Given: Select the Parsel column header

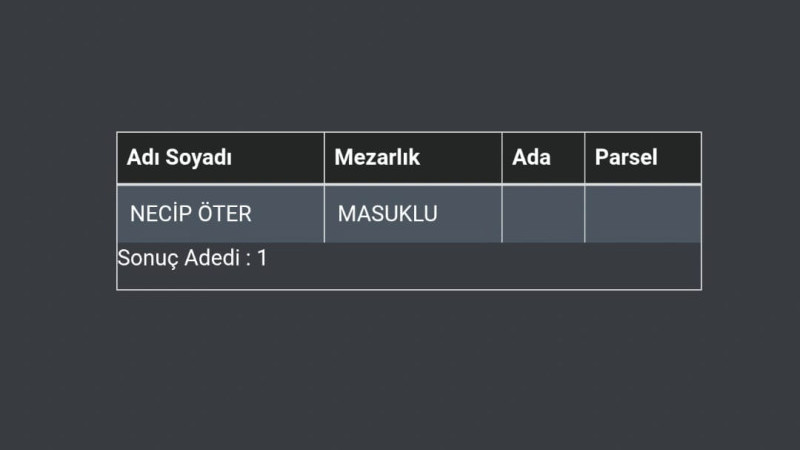Looking at the screenshot, I should pos(643,158).
